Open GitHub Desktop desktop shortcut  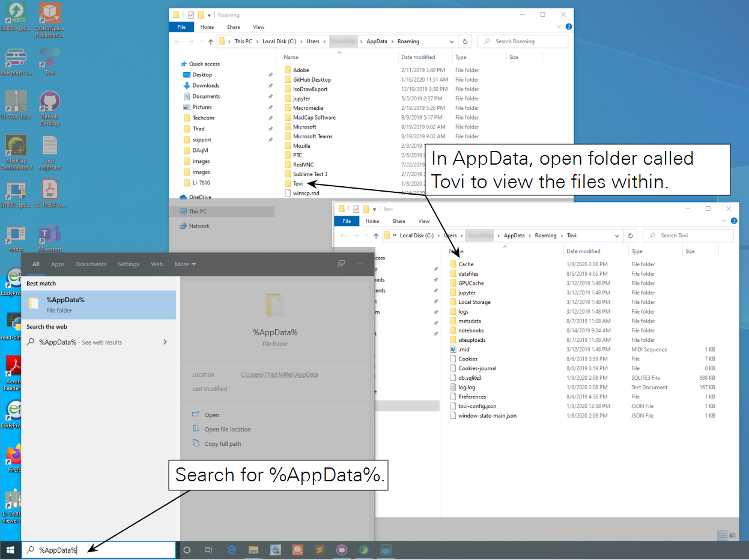(x=49, y=108)
